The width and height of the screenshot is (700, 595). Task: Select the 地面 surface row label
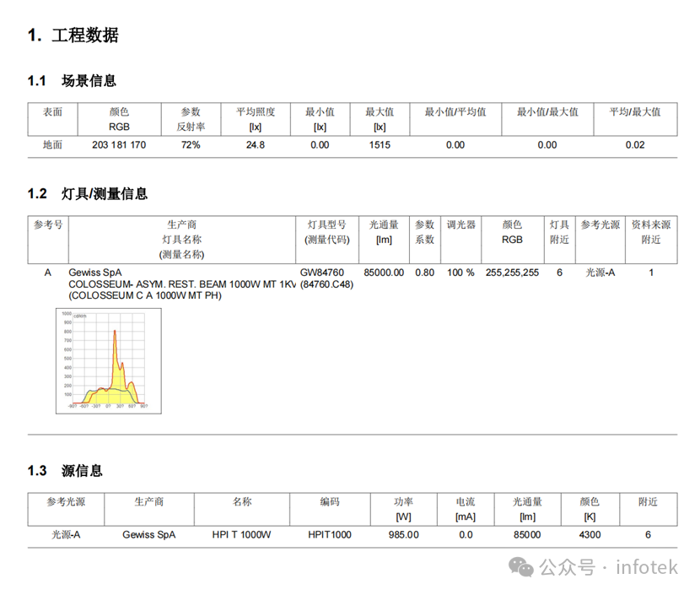pos(51,144)
